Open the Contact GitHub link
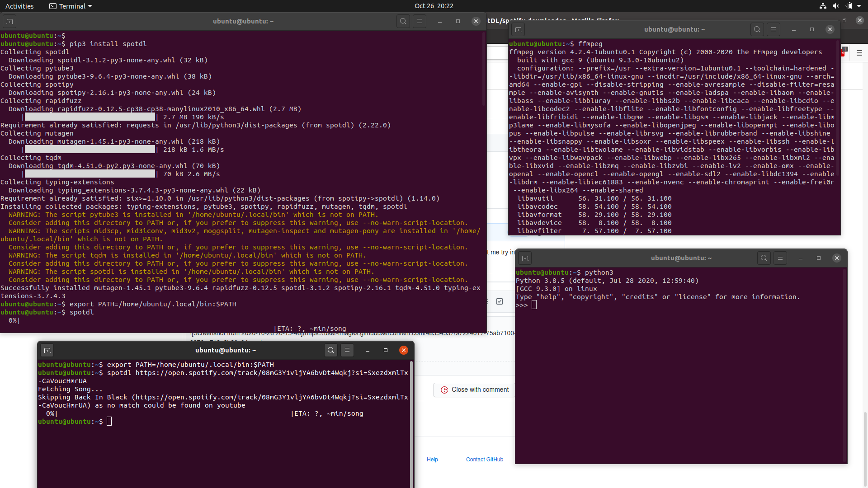This screenshot has width=868, height=488. tap(485, 460)
